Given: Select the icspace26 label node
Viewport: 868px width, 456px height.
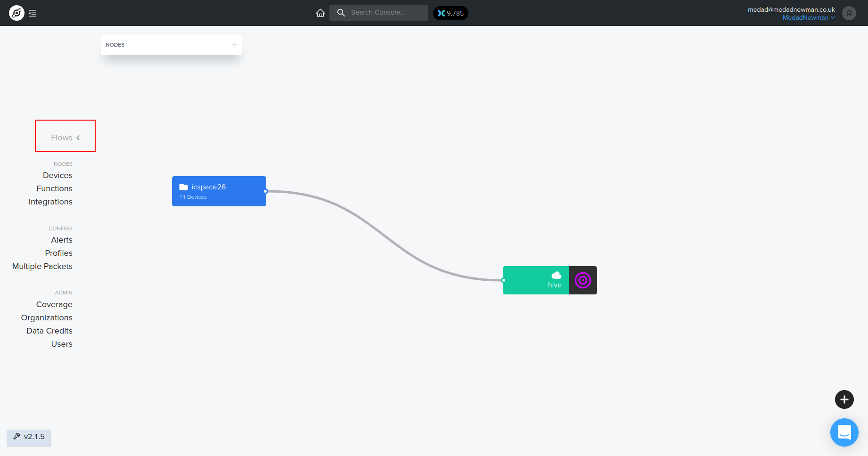Looking at the screenshot, I should [x=219, y=191].
